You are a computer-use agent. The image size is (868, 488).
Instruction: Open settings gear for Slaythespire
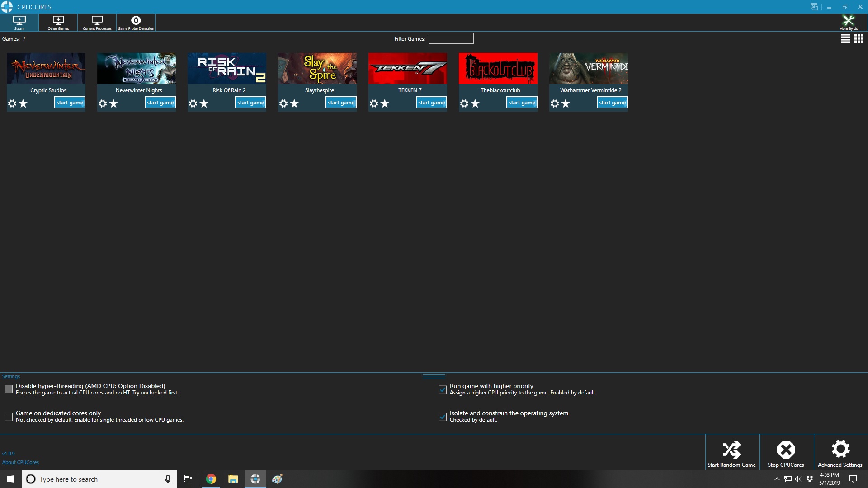283,103
